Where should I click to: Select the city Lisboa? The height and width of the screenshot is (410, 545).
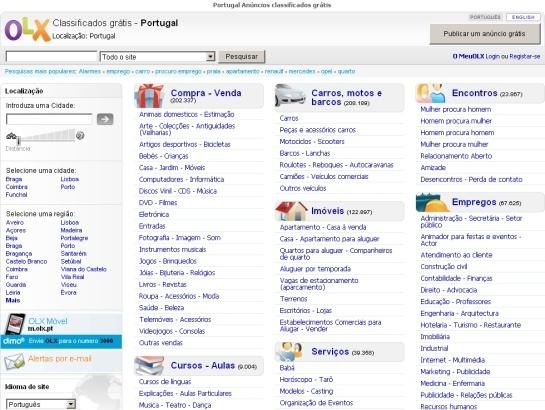pos(70,179)
